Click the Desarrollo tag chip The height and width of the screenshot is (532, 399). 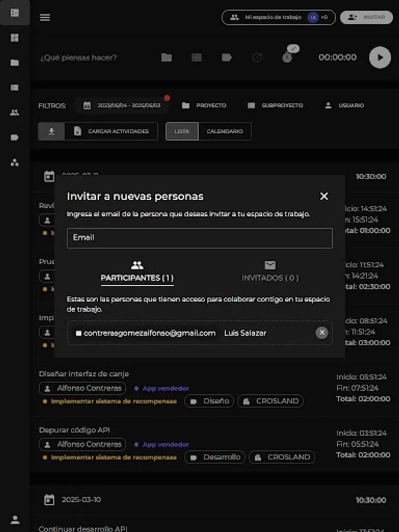click(x=215, y=458)
